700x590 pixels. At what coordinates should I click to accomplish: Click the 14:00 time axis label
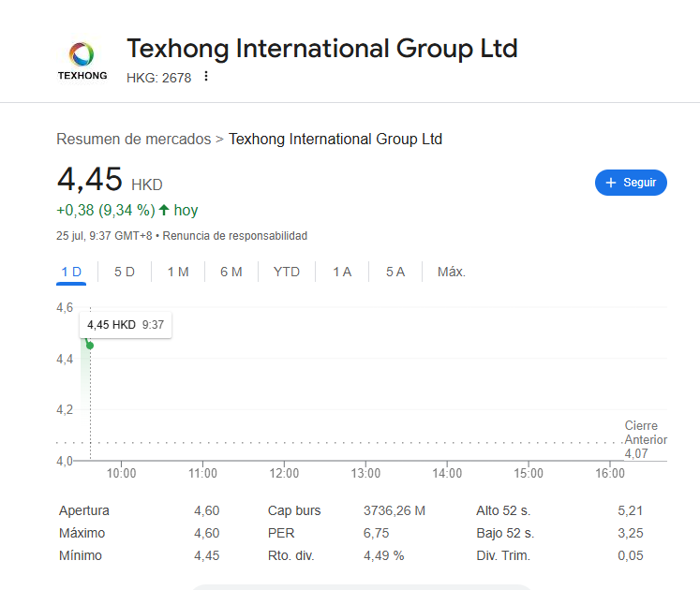[447, 473]
